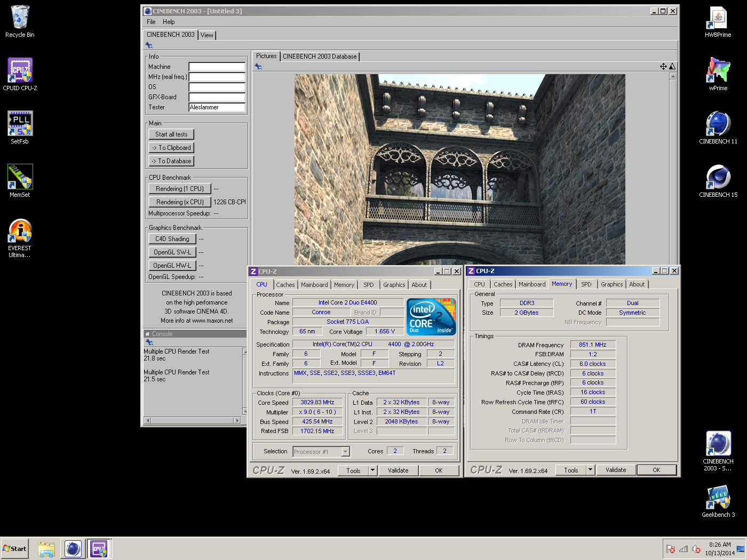Click the pin icon under CINEBENCH 2003 tab
The height and width of the screenshot is (560, 747).
pos(149,45)
